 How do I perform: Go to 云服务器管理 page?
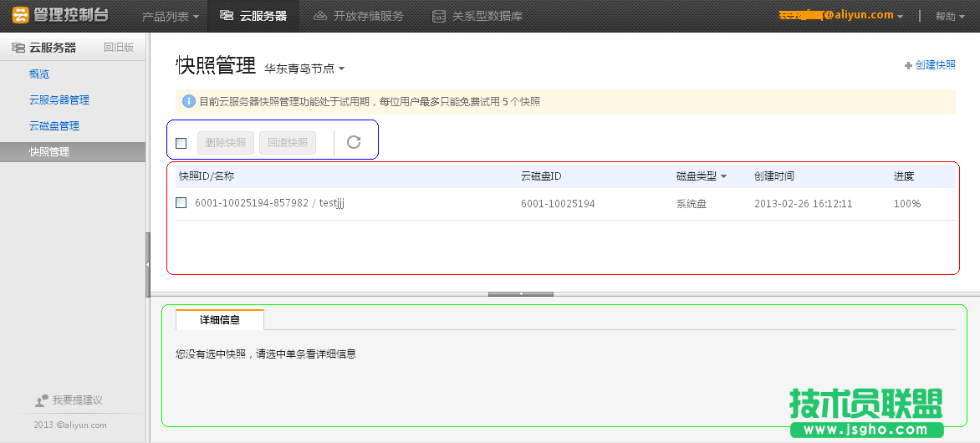[x=59, y=100]
